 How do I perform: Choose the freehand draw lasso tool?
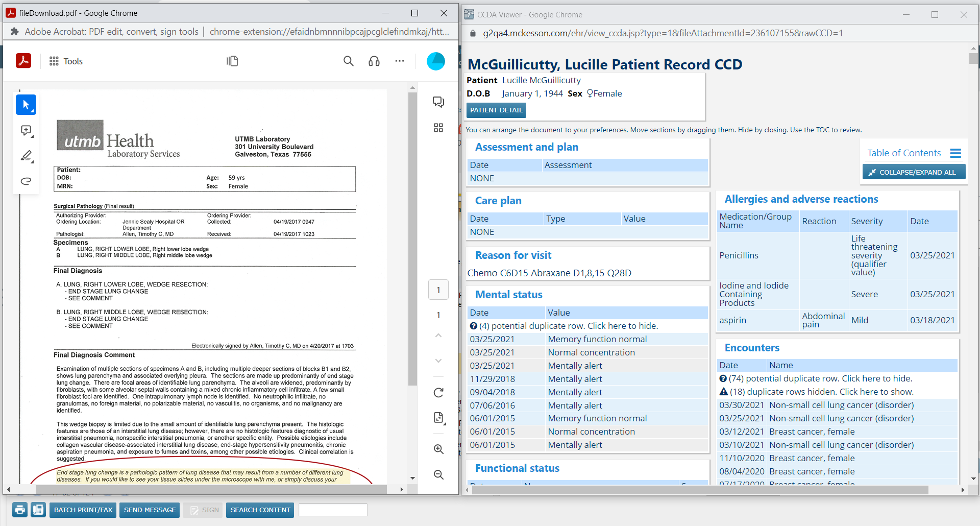tap(26, 181)
